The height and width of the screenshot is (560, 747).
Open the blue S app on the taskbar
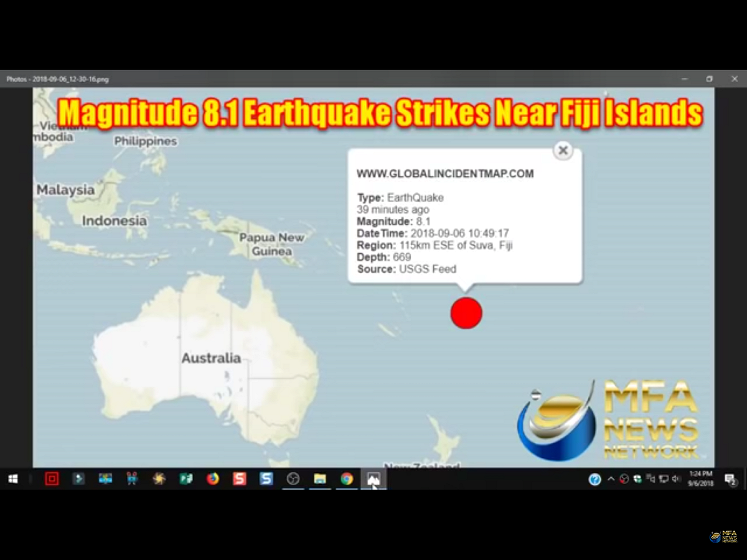click(266, 478)
